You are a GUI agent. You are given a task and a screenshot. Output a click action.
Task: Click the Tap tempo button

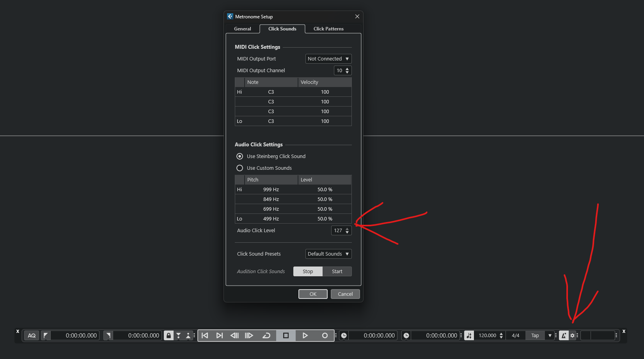(x=535, y=336)
